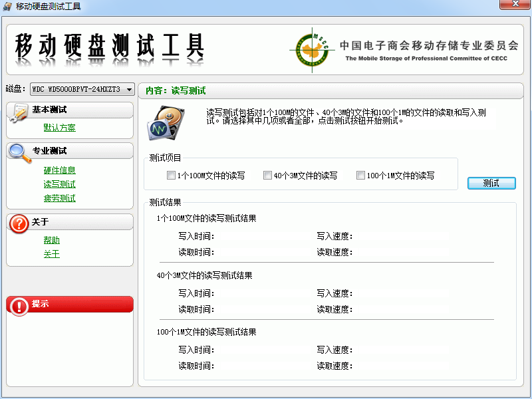
Task: Check the 100个1M文件的读写 option
Action: tap(360, 176)
